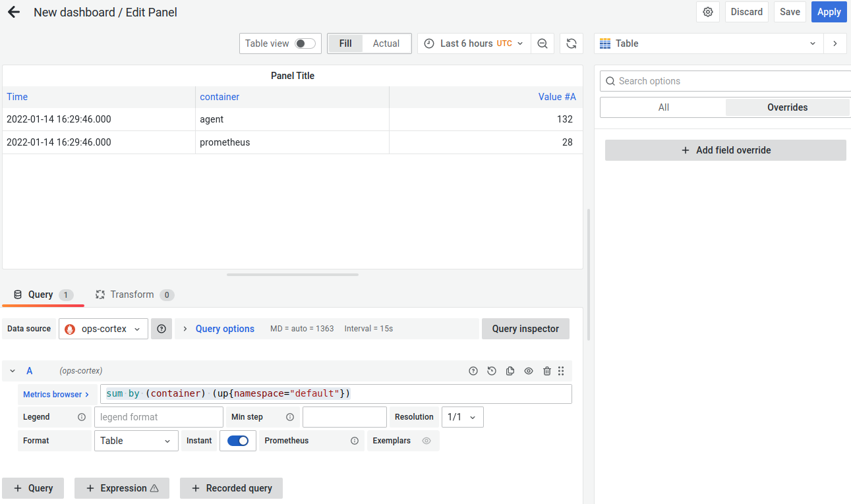Screen dimensions: 851x504
Task: Click the horizontal panel resize handle
Action: coord(293,274)
